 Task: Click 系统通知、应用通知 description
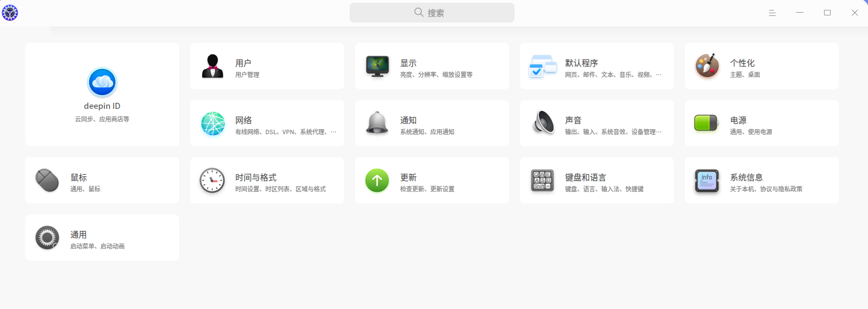427,132
